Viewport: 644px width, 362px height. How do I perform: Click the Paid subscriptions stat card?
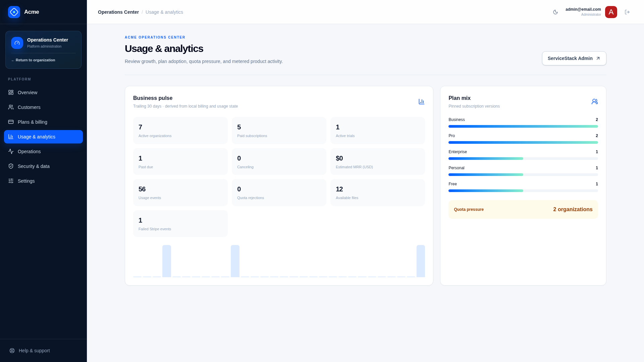tap(279, 130)
